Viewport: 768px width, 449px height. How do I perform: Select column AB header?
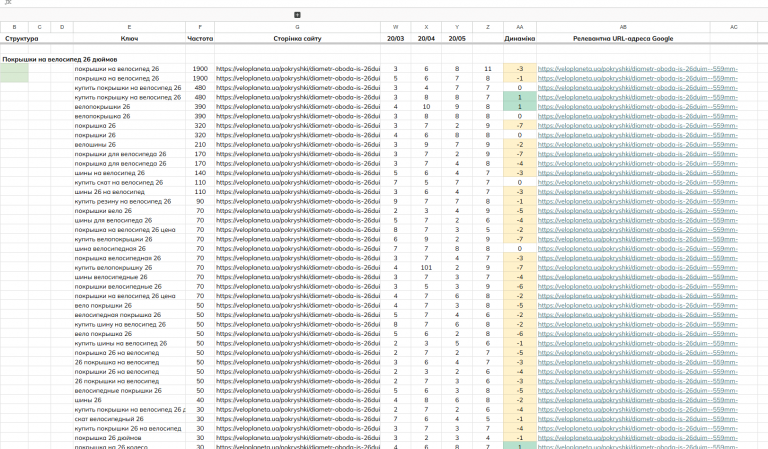click(x=623, y=27)
